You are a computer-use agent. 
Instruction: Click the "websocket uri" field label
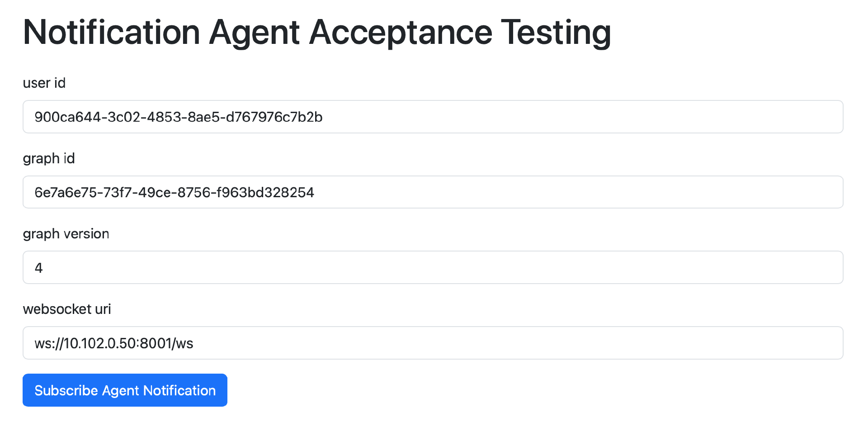click(67, 309)
